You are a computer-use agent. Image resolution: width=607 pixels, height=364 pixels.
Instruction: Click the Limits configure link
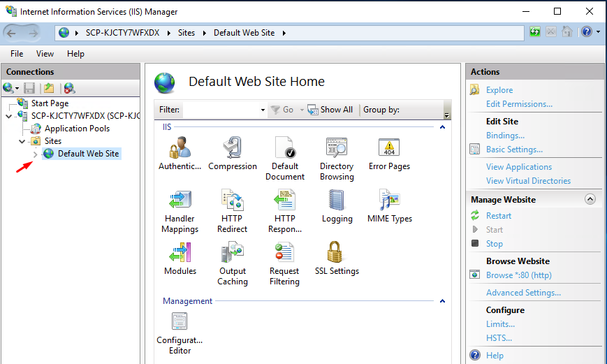tap(500, 324)
